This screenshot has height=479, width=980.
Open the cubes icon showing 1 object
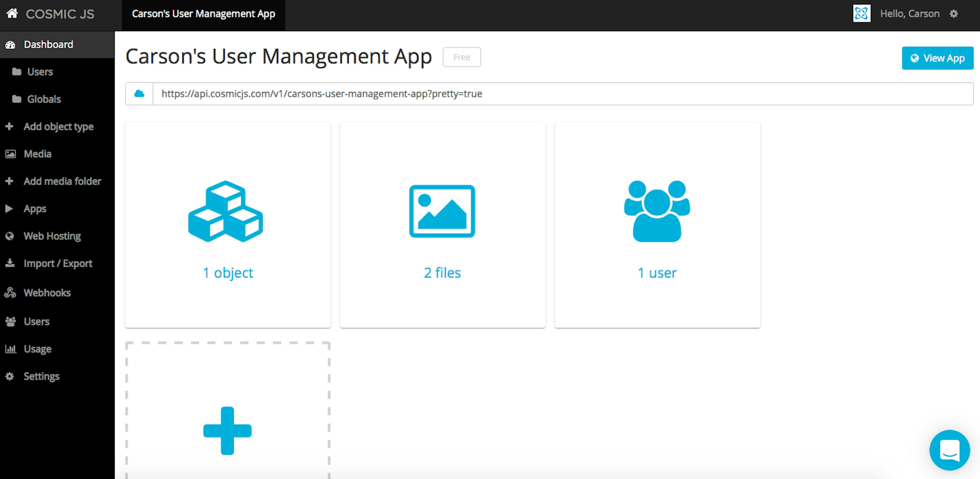(226, 211)
